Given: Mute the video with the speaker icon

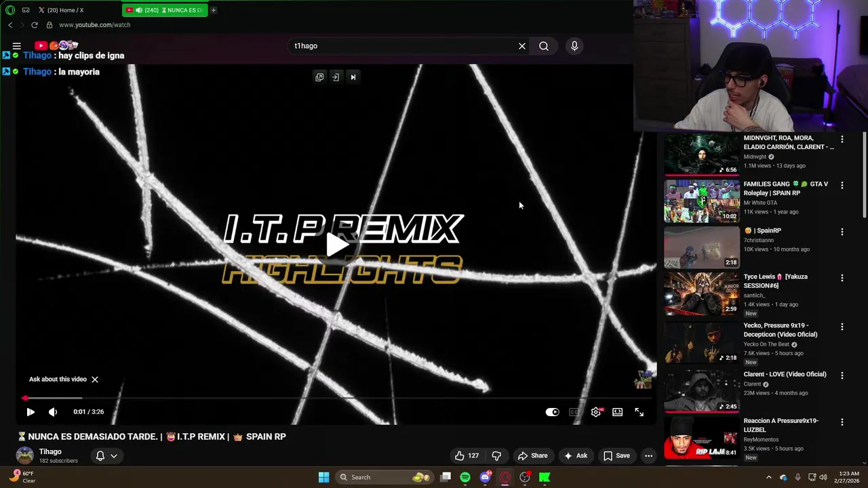Looking at the screenshot, I should 53,412.
